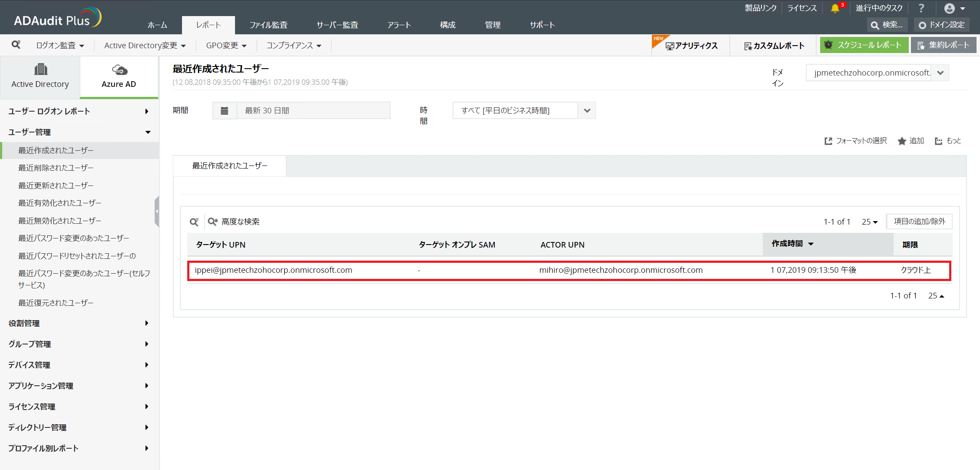
Task: Select the Azure AD cloud icon
Action: pyautogui.click(x=119, y=70)
